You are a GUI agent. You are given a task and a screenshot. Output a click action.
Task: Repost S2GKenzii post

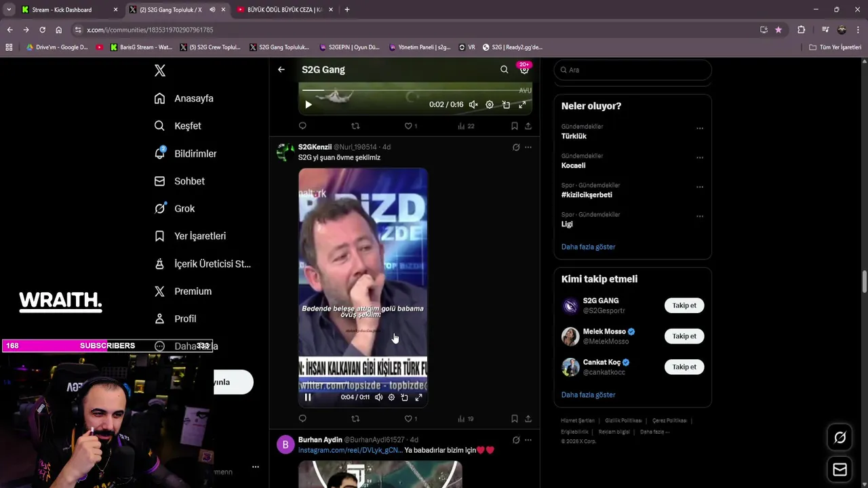(x=355, y=419)
